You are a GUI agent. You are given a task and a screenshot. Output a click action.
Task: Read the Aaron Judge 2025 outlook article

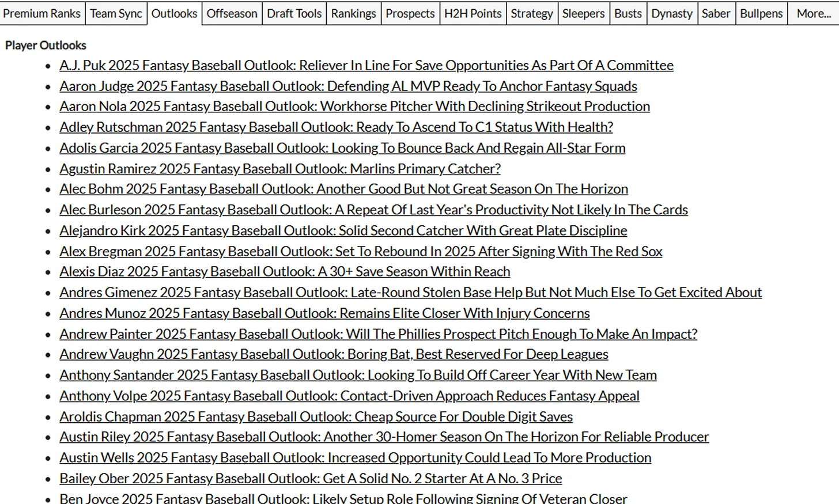point(348,86)
